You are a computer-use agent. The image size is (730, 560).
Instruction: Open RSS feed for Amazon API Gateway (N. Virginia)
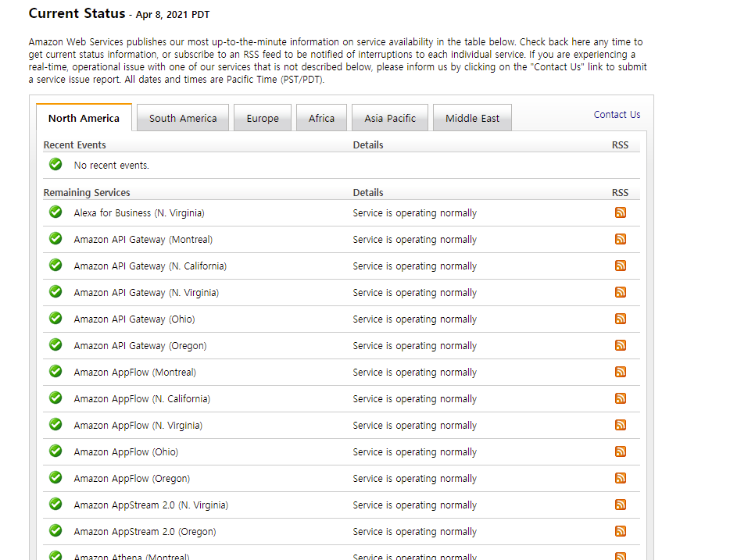[x=620, y=292]
